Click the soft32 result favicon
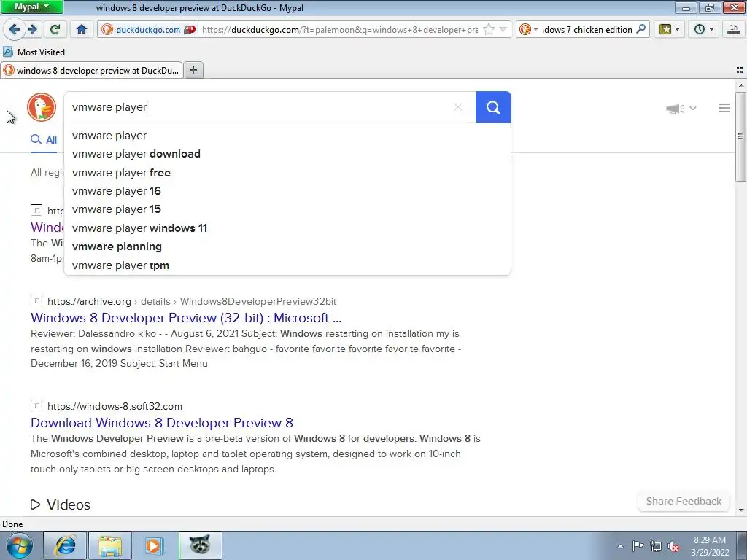The width and height of the screenshot is (747, 560). click(x=36, y=405)
